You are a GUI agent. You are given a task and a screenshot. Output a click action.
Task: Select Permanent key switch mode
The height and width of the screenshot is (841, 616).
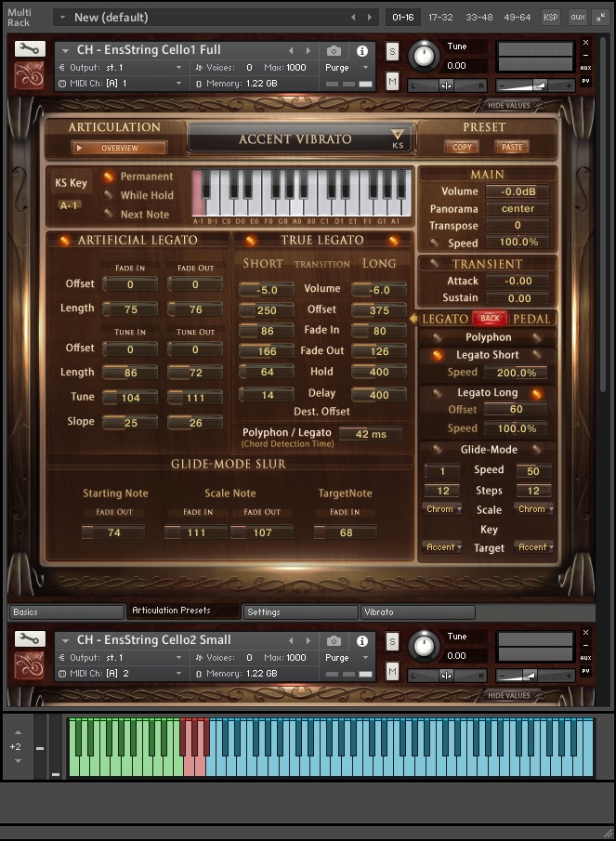[109, 177]
